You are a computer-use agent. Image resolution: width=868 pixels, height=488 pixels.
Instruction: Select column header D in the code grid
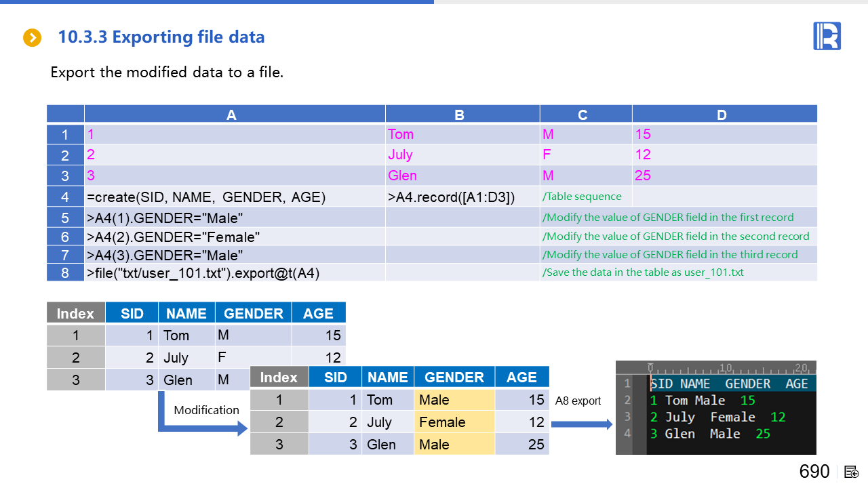click(721, 115)
